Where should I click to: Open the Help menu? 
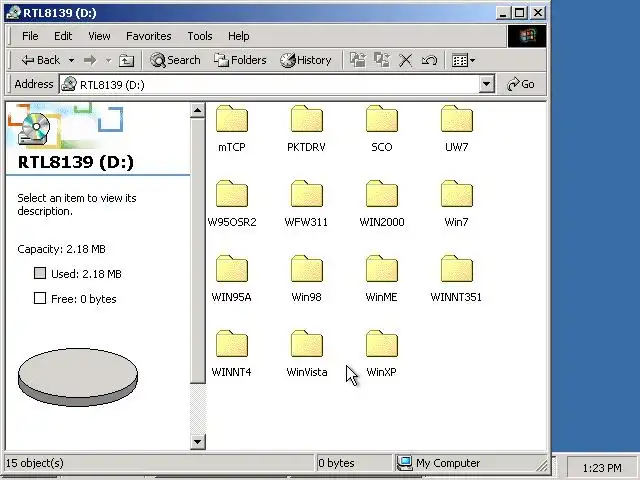coord(238,36)
